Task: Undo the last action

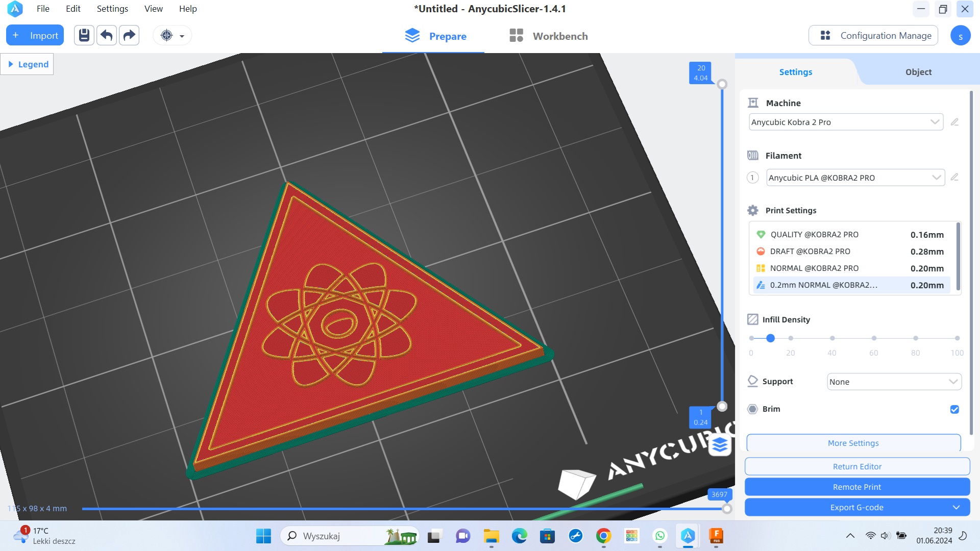Action: tap(106, 35)
